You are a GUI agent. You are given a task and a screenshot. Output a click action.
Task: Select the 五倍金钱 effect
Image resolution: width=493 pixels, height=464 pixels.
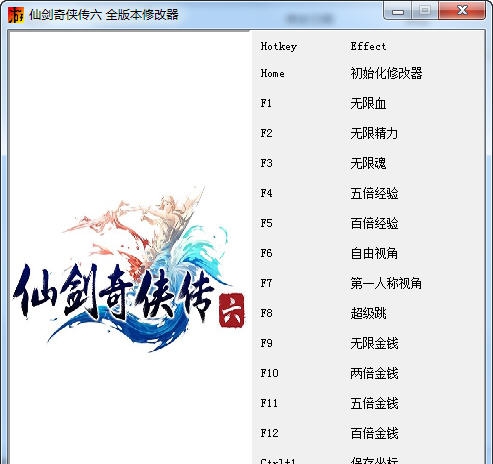click(x=374, y=403)
